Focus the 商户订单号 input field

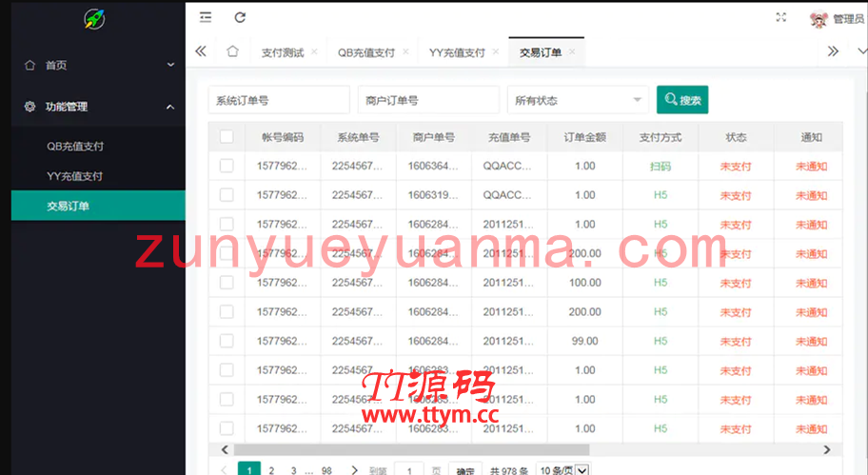tap(428, 100)
